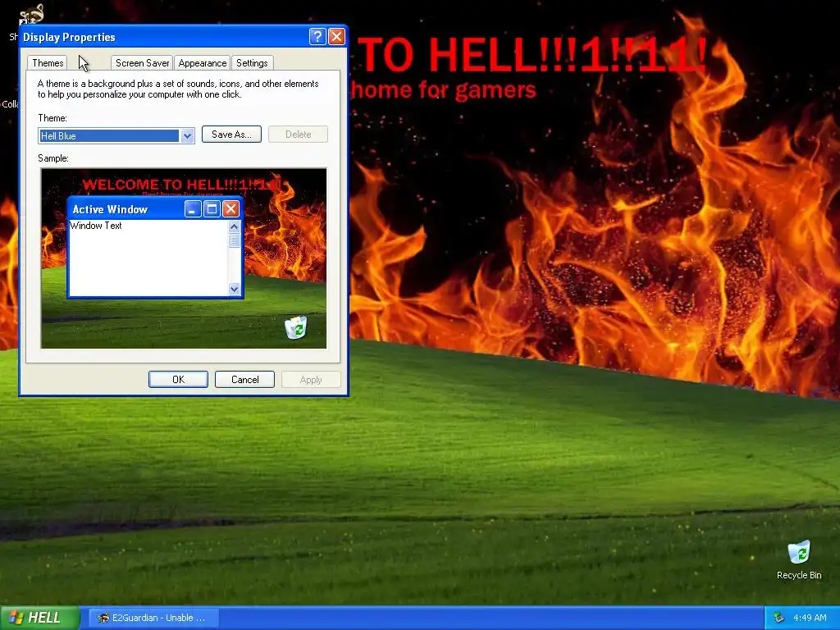The width and height of the screenshot is (840, 630).
Task: Click Safely Remove Hardware tray icon
Action: click(x=779, y=618)
